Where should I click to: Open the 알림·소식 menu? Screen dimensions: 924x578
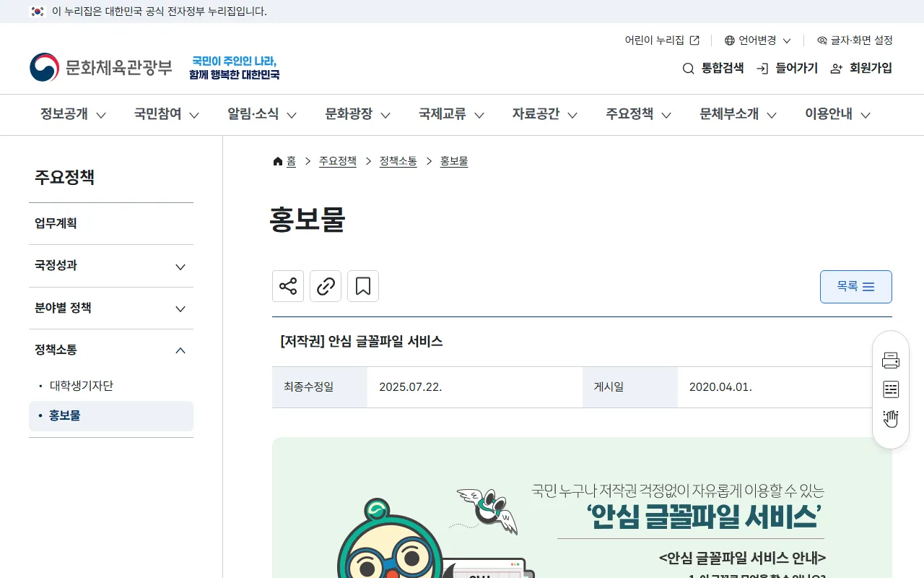(262, 114)
